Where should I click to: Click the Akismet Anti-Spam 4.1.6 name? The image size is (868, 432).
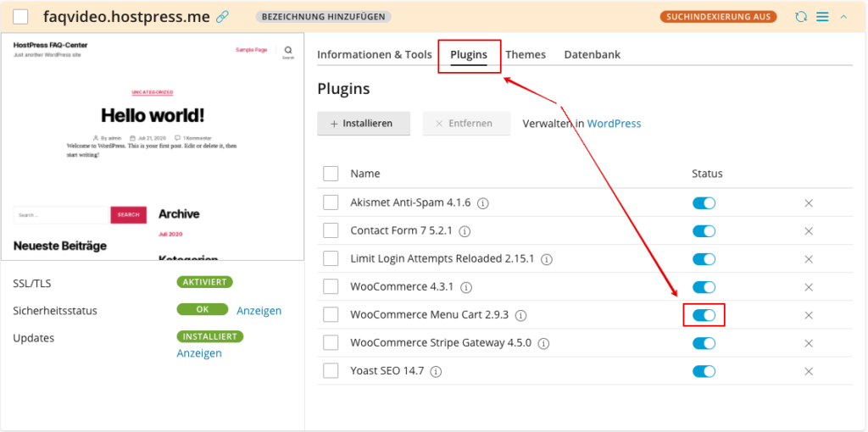click(x=410, y=202)
